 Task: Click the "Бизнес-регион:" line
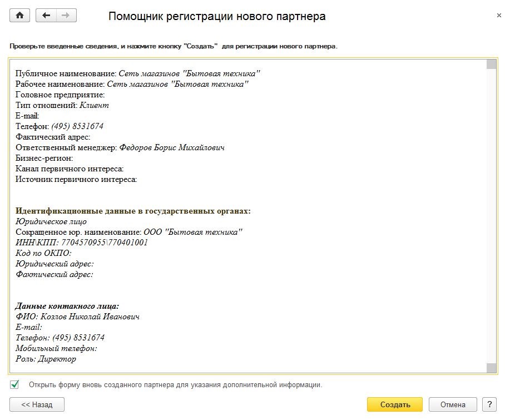pos(44,158)
